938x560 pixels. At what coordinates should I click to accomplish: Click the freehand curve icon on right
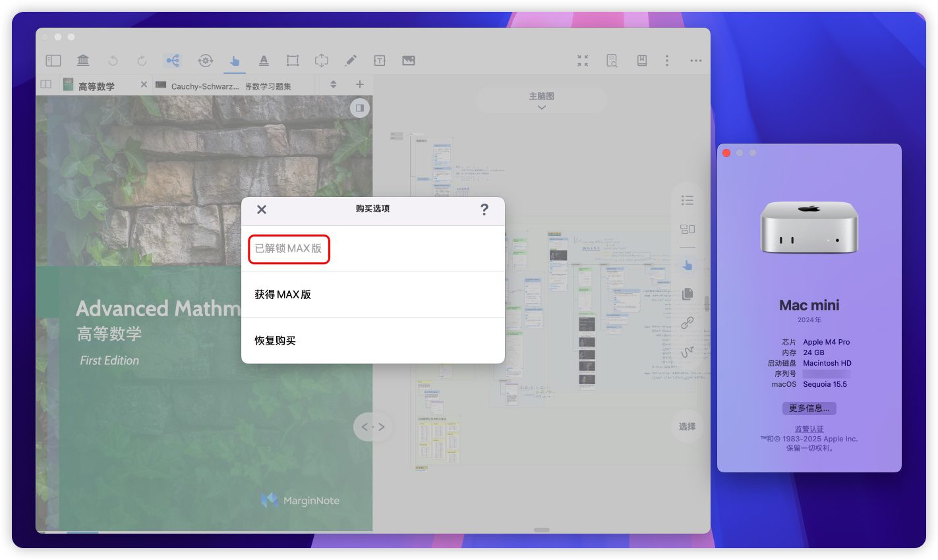tap(688, 352)
